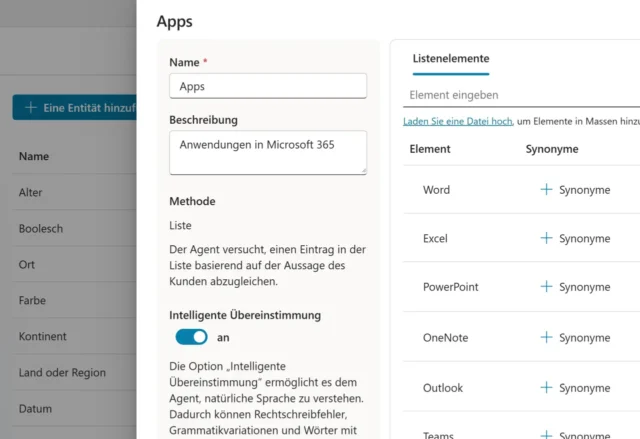The height and width of the screenshot is (439, 640).
Task: Click the Beschreibung text area
Action: coord(268,152)
